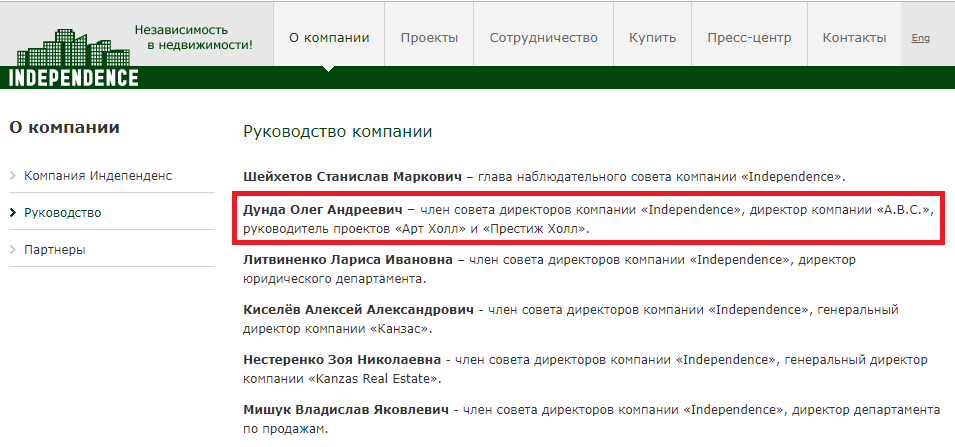Click the slogan Независимость в недвижимости!
The width and height of the screenshot is (955, 447).
pos(193,37)
